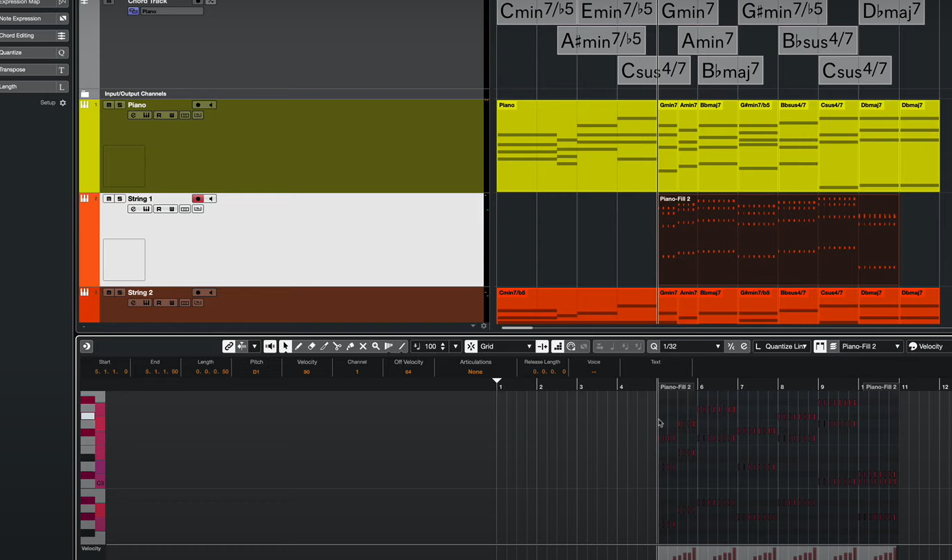Enable Record on the Piano track
This screenshot has width=952, height=560.
[x=198, y=105]
